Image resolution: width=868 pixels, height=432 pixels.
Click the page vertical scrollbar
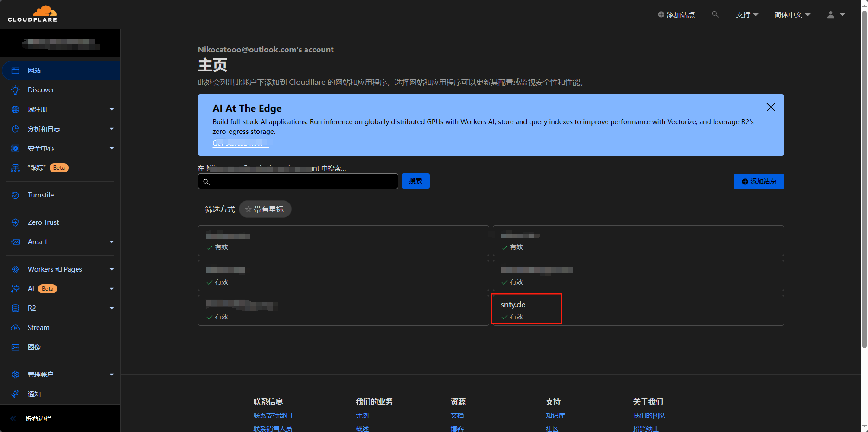pos(864,178)
